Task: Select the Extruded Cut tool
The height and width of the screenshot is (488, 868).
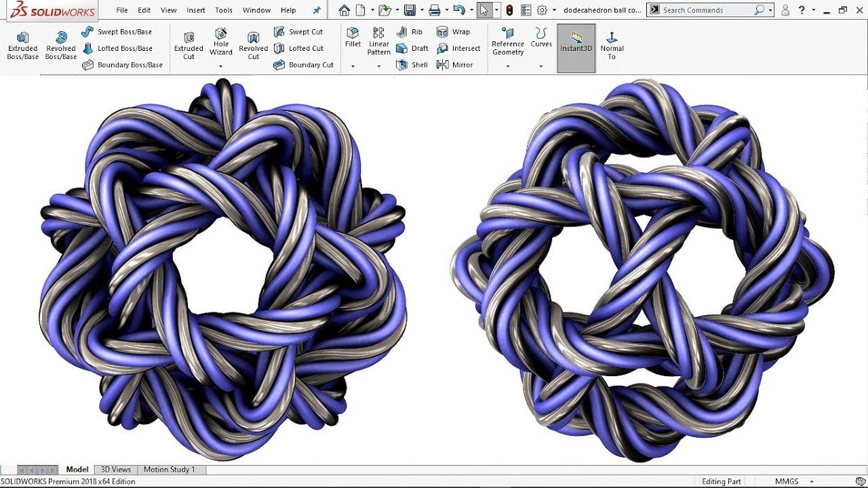Action: 189,46
